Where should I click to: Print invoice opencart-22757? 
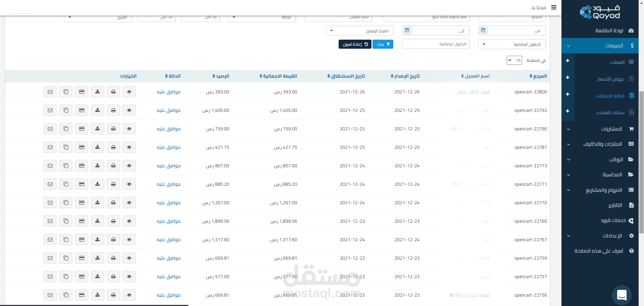(x=113, y=276)
